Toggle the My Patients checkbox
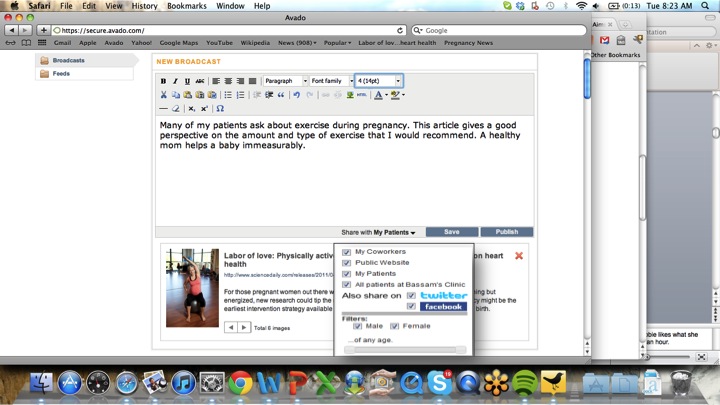 point(347,274)
